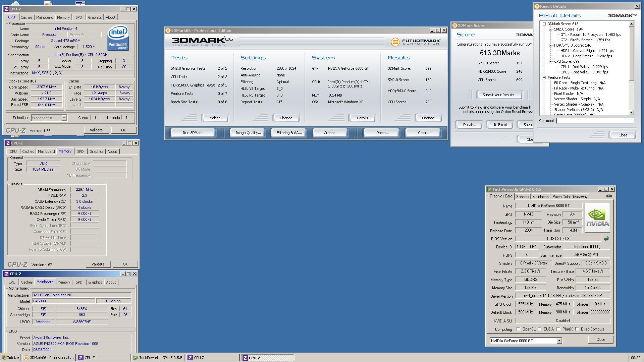Click the CPU-Z title bar icon of the Mainboard window

[6, 274]
